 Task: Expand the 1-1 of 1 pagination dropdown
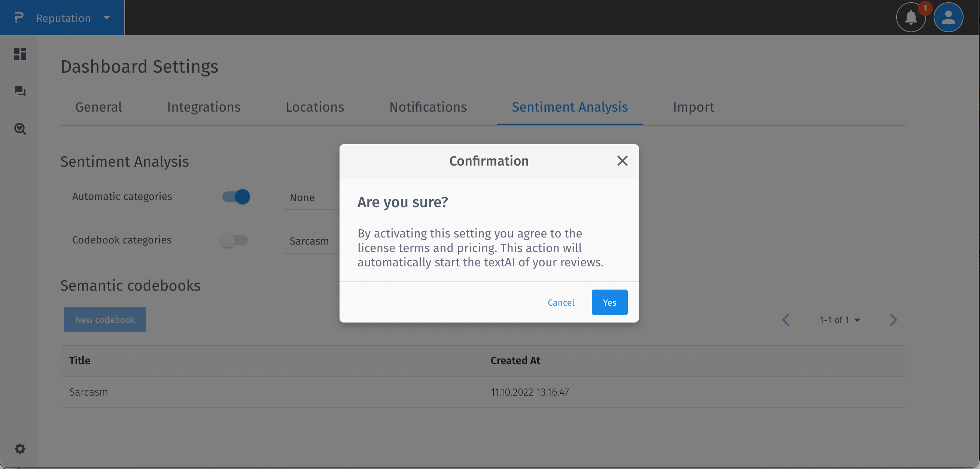point(840,320)
